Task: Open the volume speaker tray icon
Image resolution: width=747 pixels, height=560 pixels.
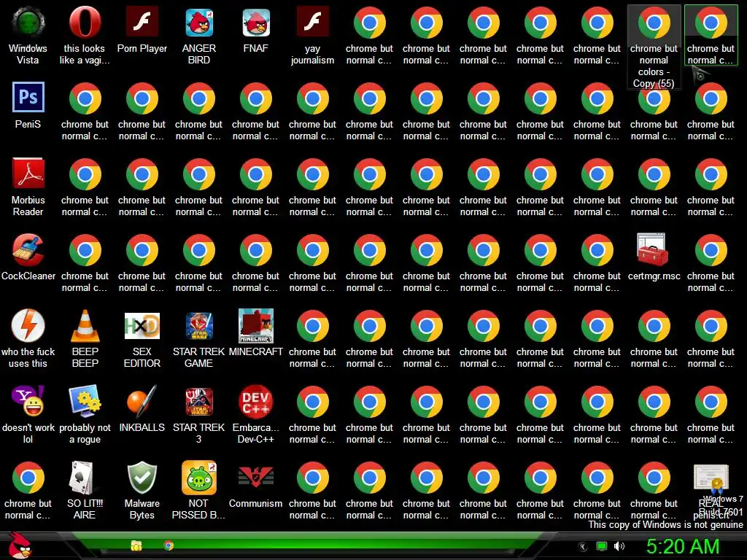Action: click(619, 547)
